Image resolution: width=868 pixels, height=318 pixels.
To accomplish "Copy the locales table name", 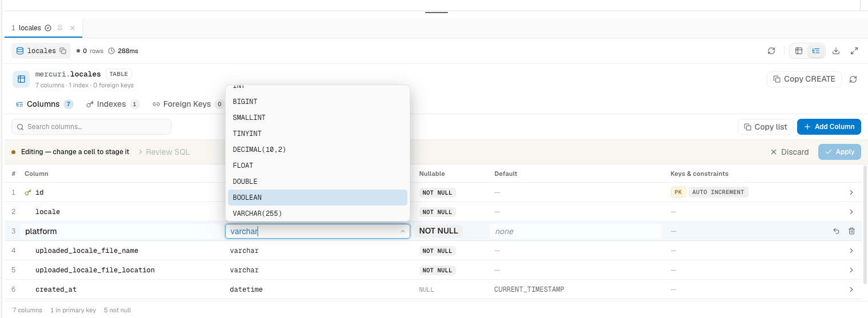I will click(x=63, y=51).
